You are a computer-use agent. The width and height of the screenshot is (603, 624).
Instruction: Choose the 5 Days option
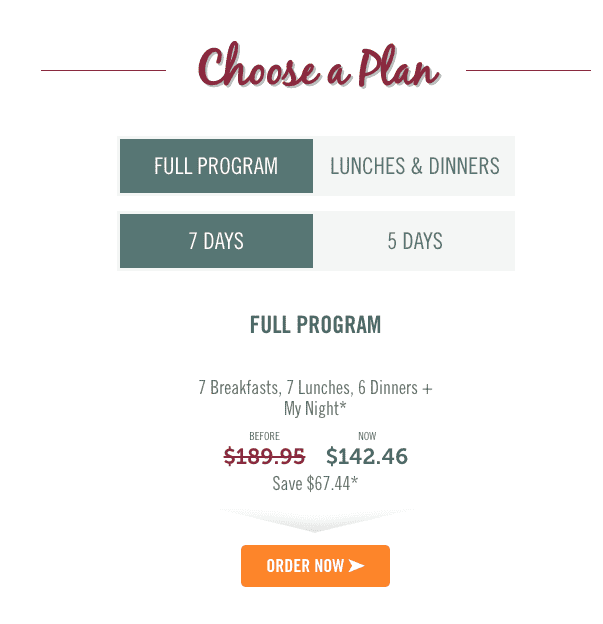(x=414, y=241)
